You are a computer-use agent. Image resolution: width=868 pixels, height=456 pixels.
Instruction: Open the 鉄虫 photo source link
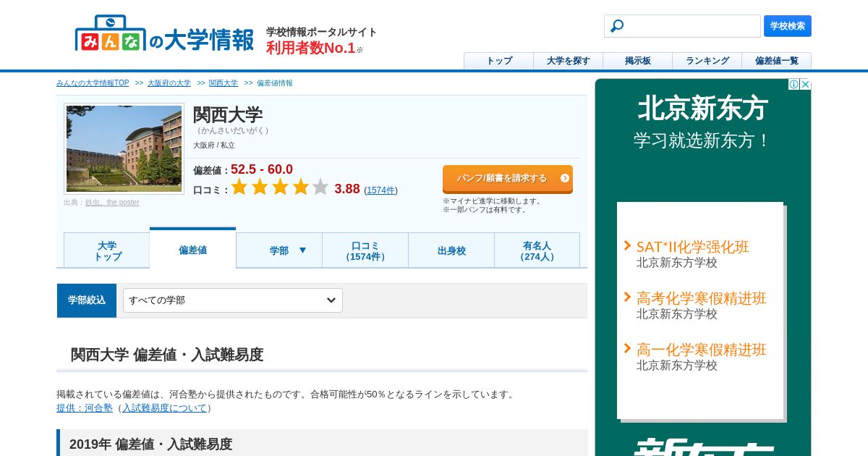112,203
